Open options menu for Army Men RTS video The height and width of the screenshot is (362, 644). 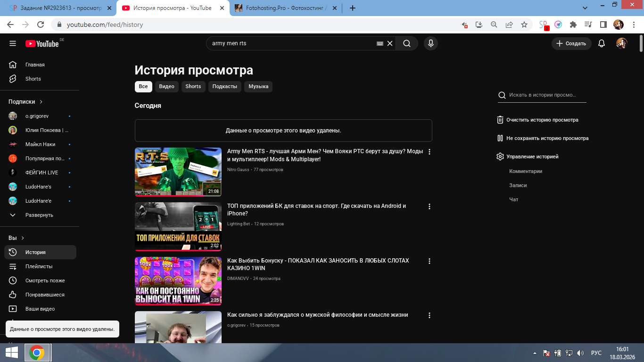click(x=429, y=152)
